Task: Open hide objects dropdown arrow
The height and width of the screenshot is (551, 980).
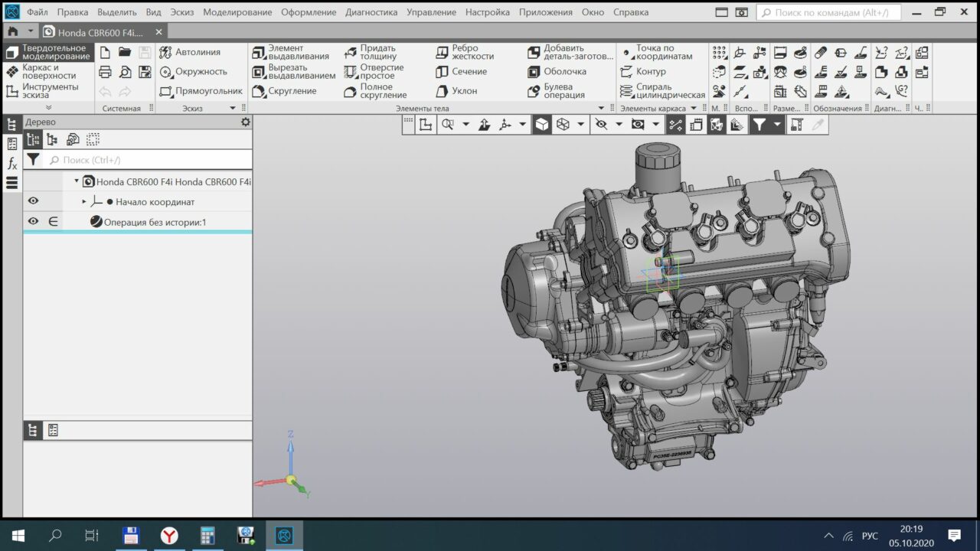Action: click(619, 125)
